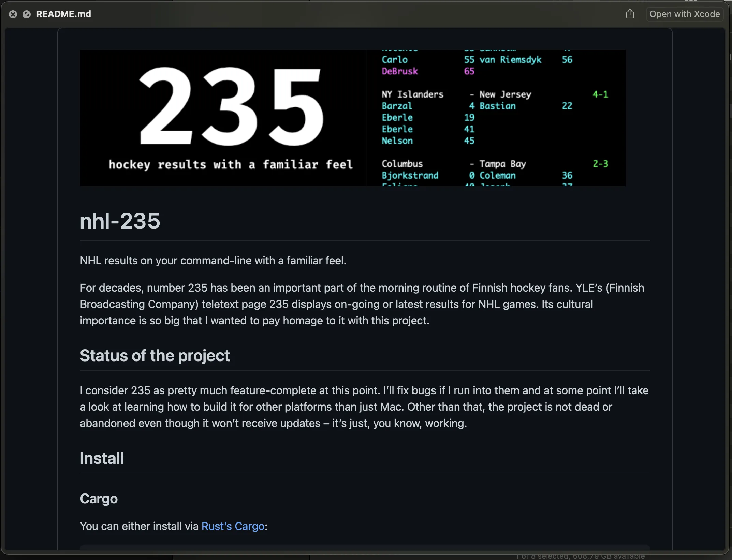The height and width of the screenshot is (560, 732).
Task: Click the DeBrusk scorer name in banner
Action: point(400,71)
